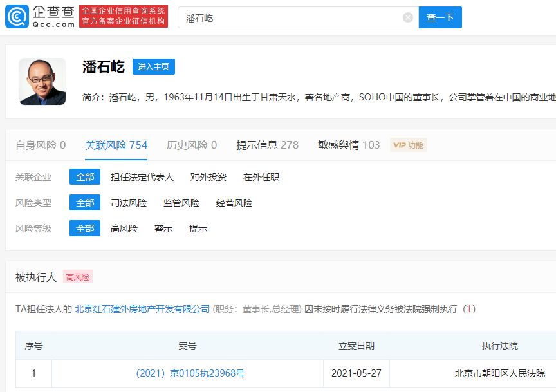Filter risk level by 提示

(198, 229)
